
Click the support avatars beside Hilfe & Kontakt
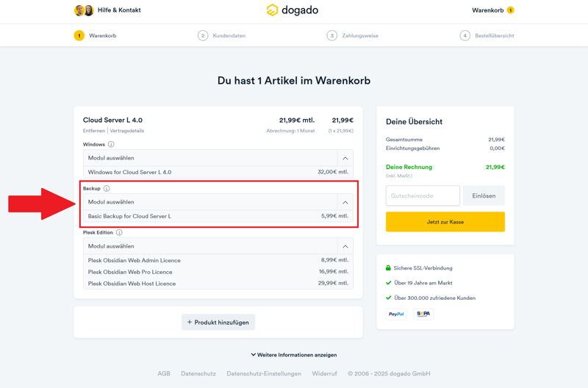[84, 10]
